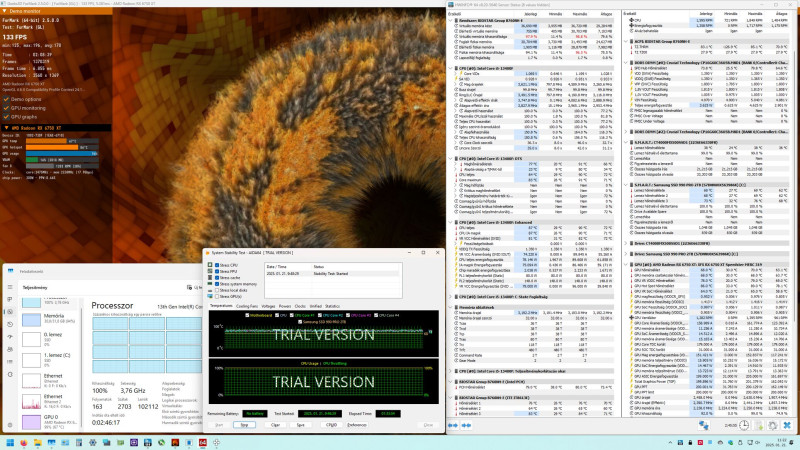Toggle FurMark GPU graphs checkbox
800x450 pixels.
click(7, 117)
